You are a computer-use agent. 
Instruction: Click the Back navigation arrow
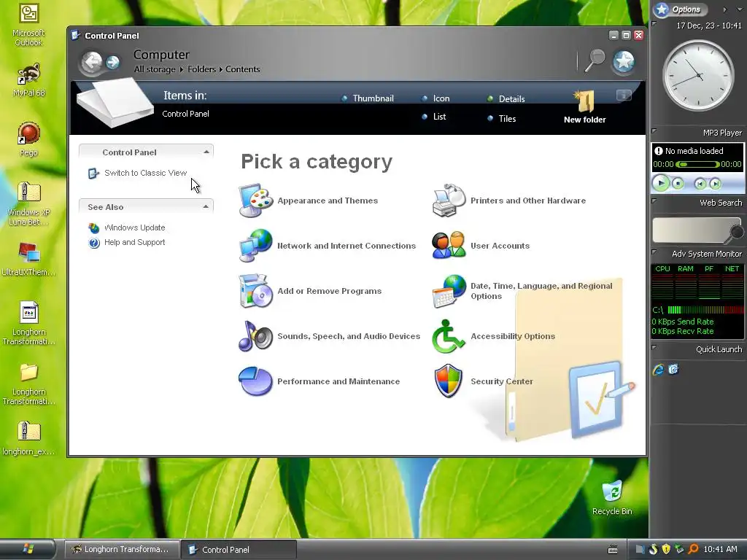91,62
